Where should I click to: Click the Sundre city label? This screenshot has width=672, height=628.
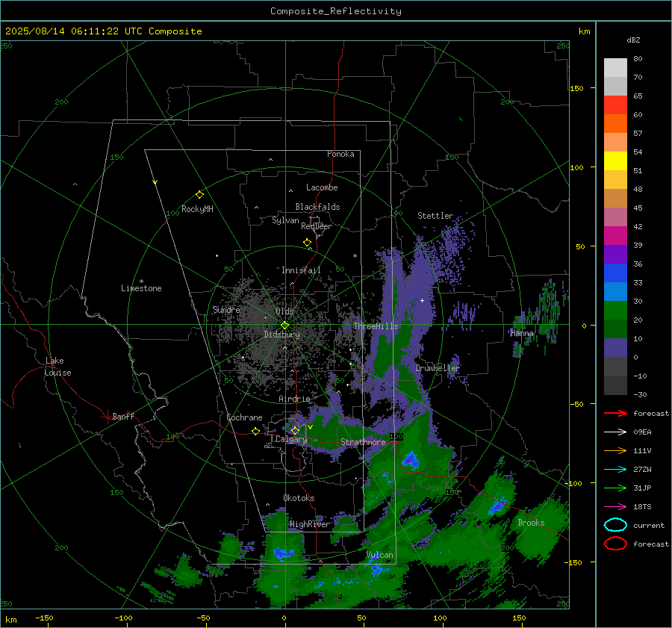click(x=226, y=309)
